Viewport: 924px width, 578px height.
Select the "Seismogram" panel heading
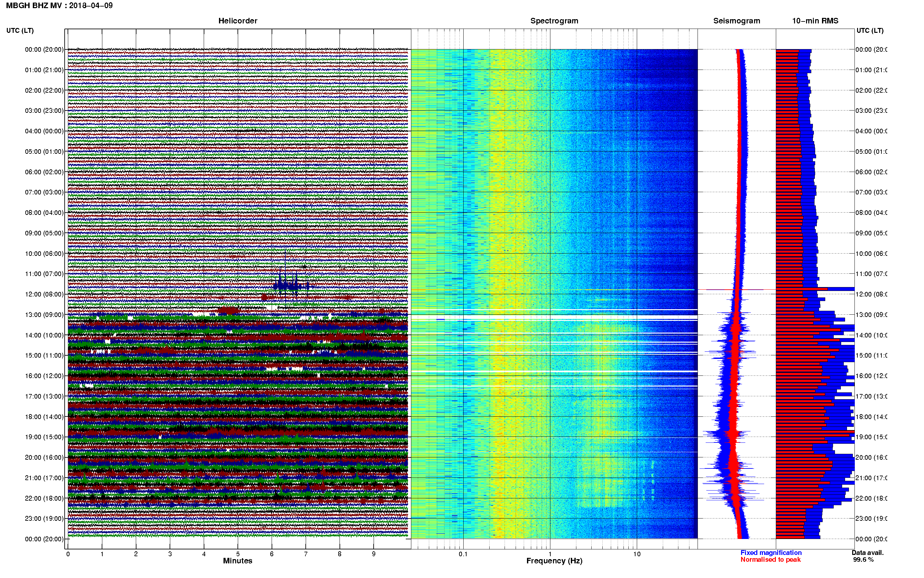tap(737, 21)
